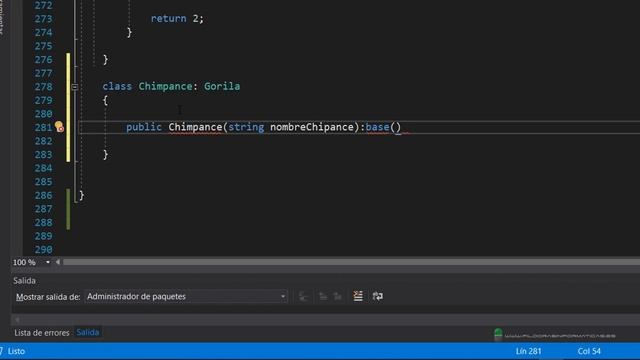Click line number 290 in the gutter
Image resolution: width=640 pixels, height=360 pixels.
tap(43, 249)
